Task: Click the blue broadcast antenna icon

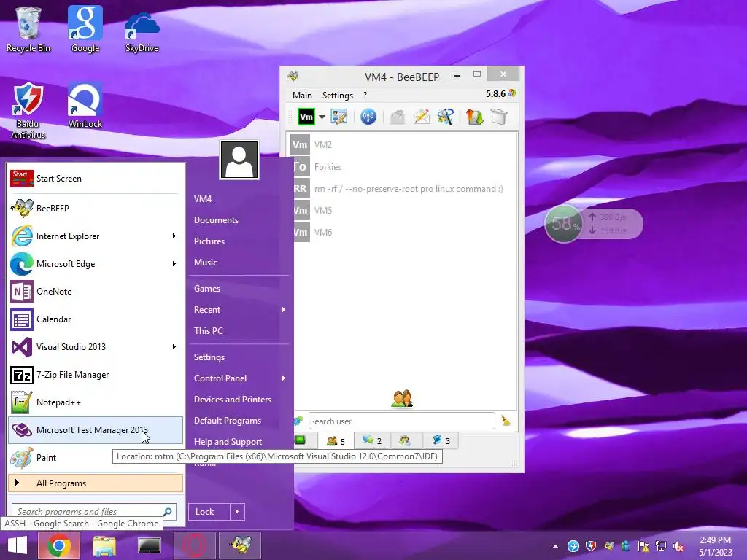Action: coord(368,117)
